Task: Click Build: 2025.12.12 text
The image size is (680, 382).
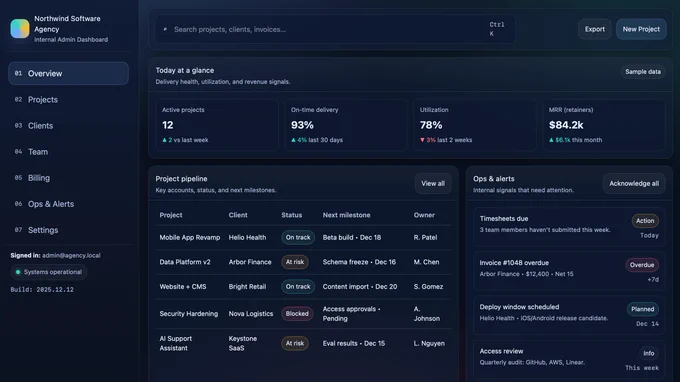Action: (42, 290)
